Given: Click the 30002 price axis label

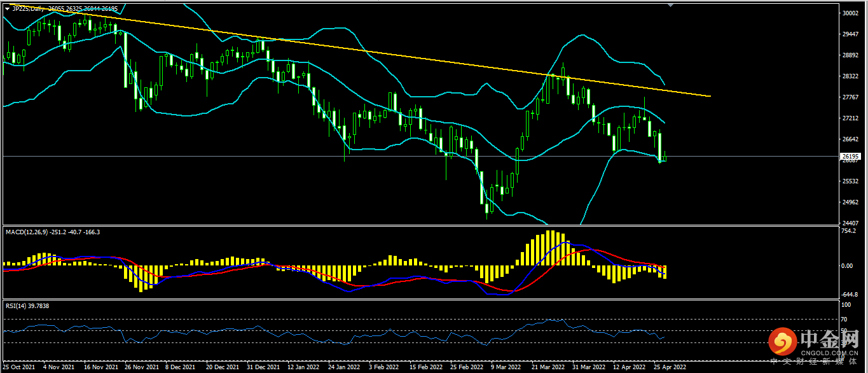Looking at the screenshot, I should 850,13.
